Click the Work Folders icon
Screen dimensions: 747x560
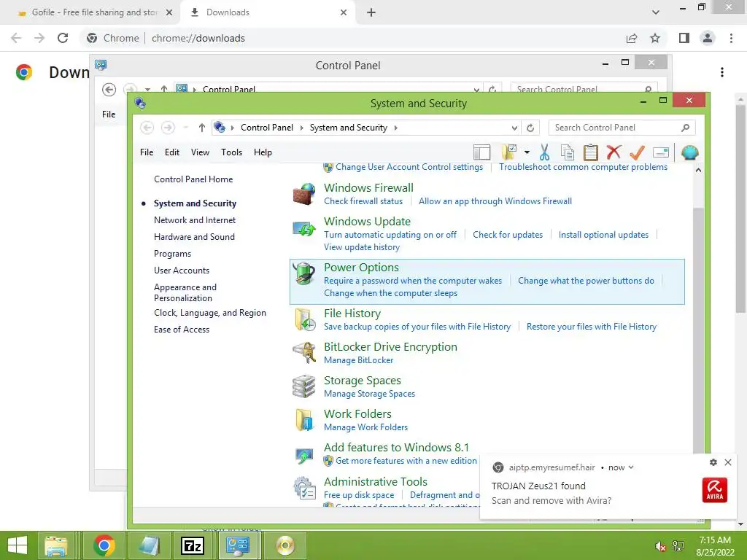click(x=304, y=420)
